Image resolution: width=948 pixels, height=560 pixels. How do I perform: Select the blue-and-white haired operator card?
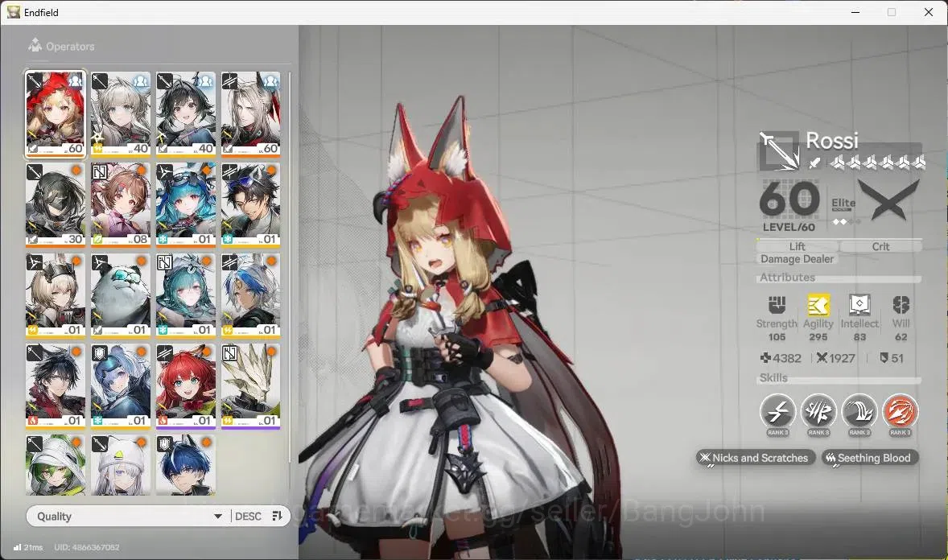click(251, 295)
